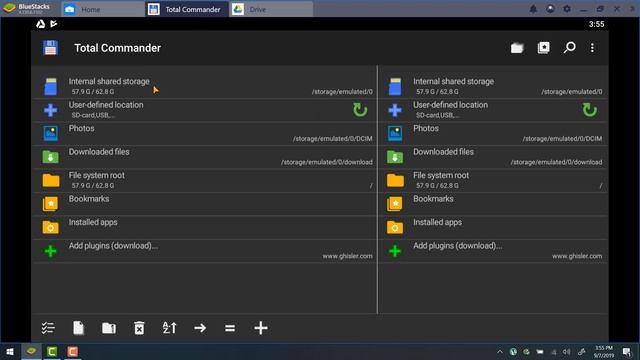Click the right panel User-defined location plus icon

coord(395,110)
